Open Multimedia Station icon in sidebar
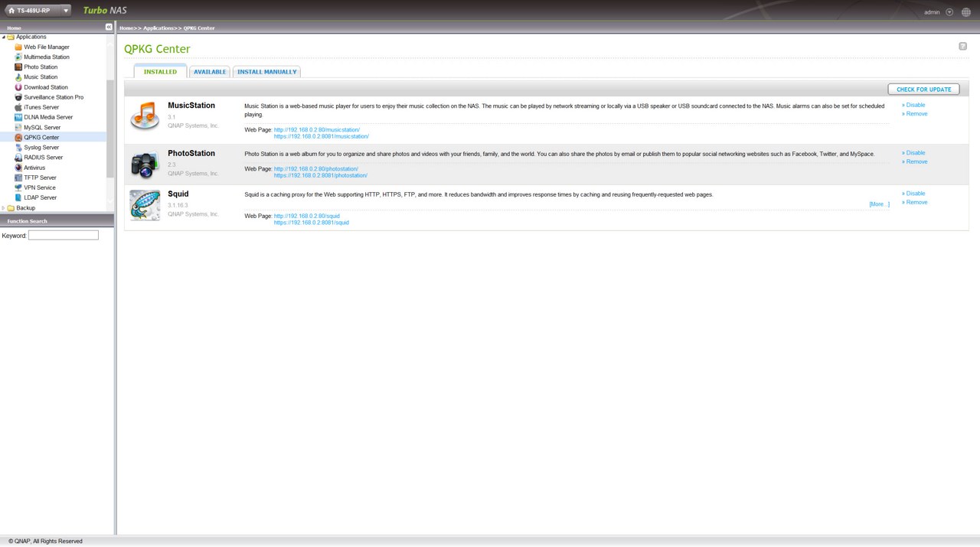The image size is (980, 547). tap(18, 57)
